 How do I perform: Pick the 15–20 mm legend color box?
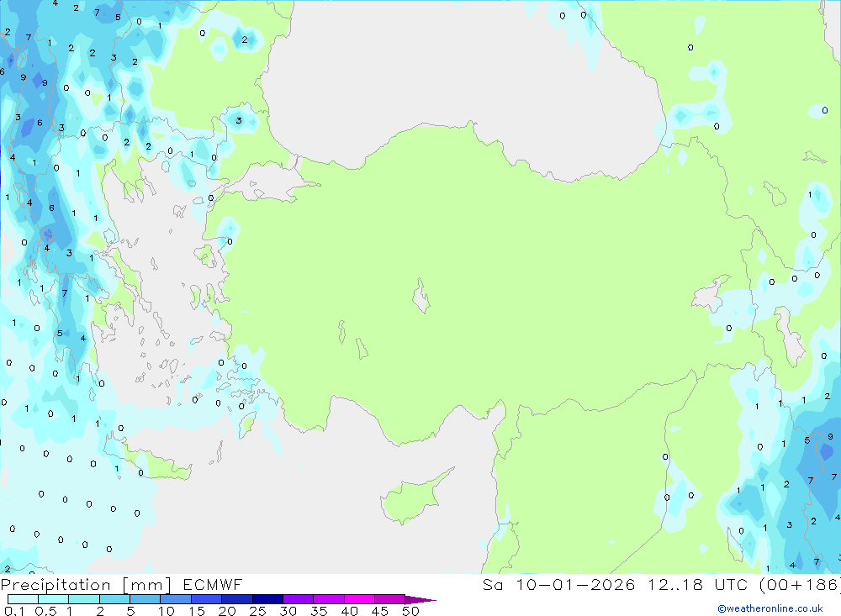point(206,599)
